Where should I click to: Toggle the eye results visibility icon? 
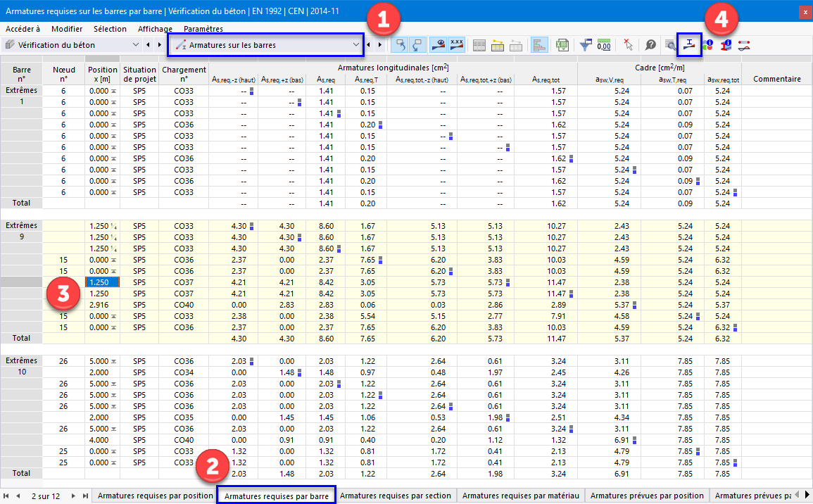point(437,44)
